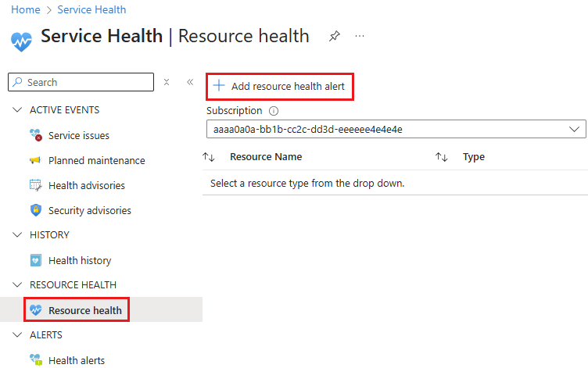The width and height of the screenshot is (588, 368).
Task: Open Security advisories page
Action: [90, 210]
